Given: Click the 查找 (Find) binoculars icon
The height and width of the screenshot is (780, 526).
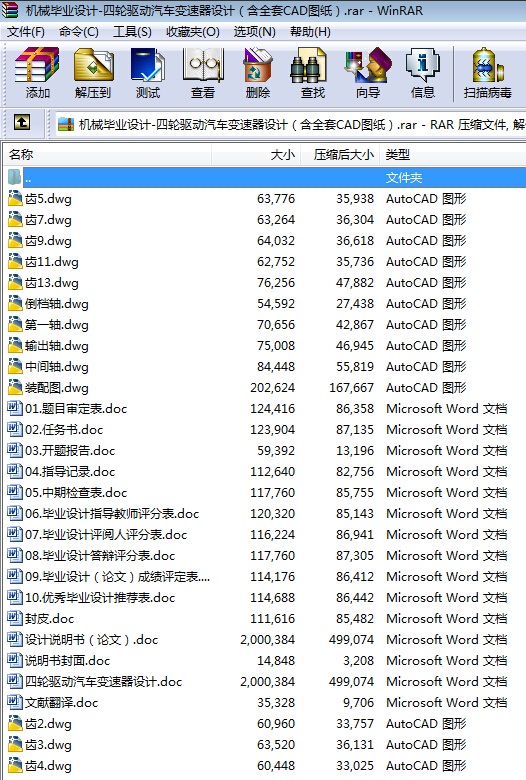Looking at the screenshot, I should pos(309,65).
